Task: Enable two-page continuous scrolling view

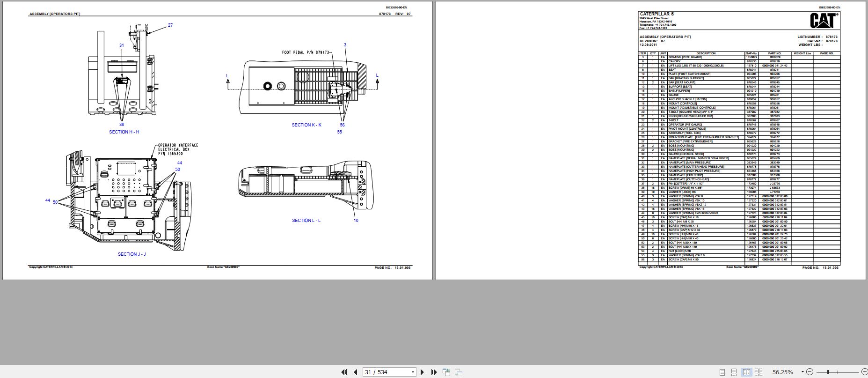Action: click(x=759, y=372)
